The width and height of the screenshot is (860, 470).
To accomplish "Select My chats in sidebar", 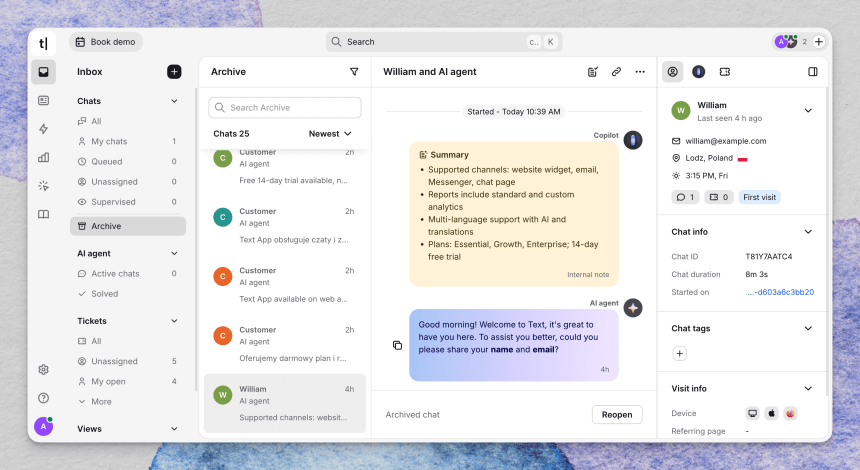I will (128, 141).
